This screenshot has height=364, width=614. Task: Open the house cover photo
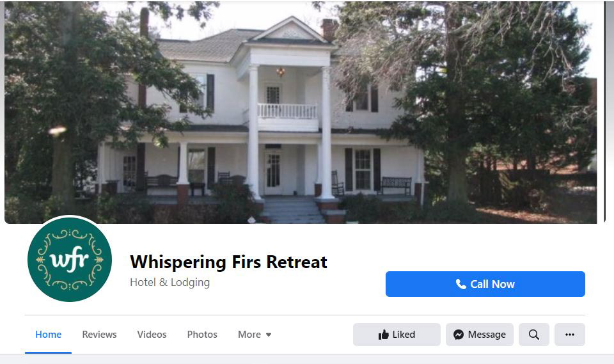pyautogui.click(x=301, y=113)
